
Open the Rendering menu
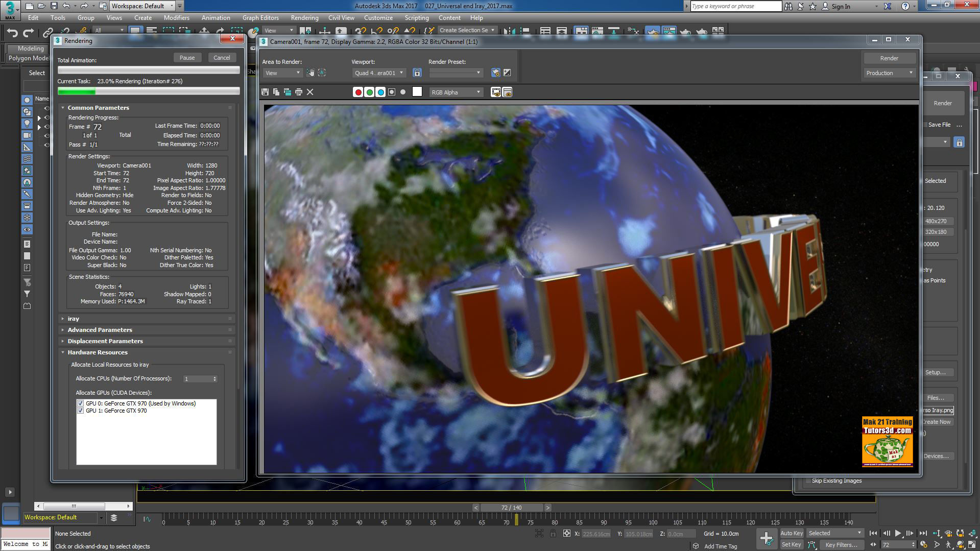coord(304,18)
